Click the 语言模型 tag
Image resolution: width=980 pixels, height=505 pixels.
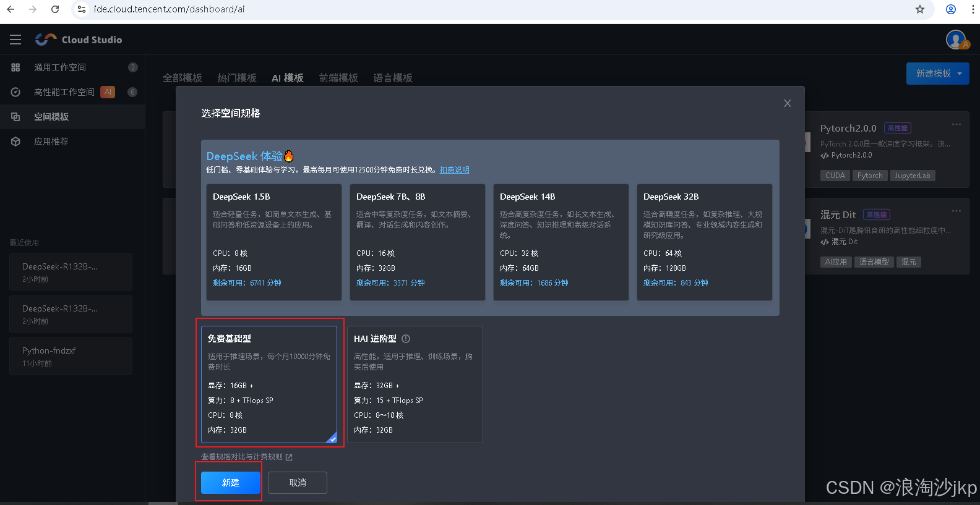tap(874, 262)
